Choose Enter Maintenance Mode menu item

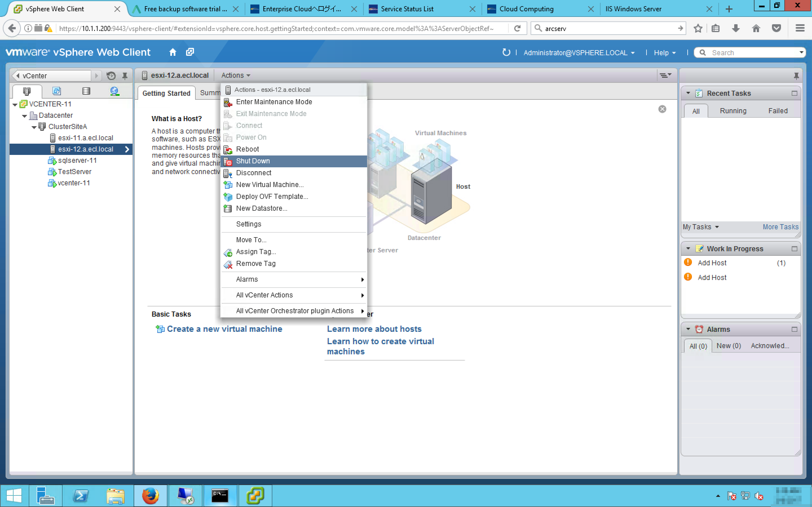pyautogui.click(x=274, y=102)
